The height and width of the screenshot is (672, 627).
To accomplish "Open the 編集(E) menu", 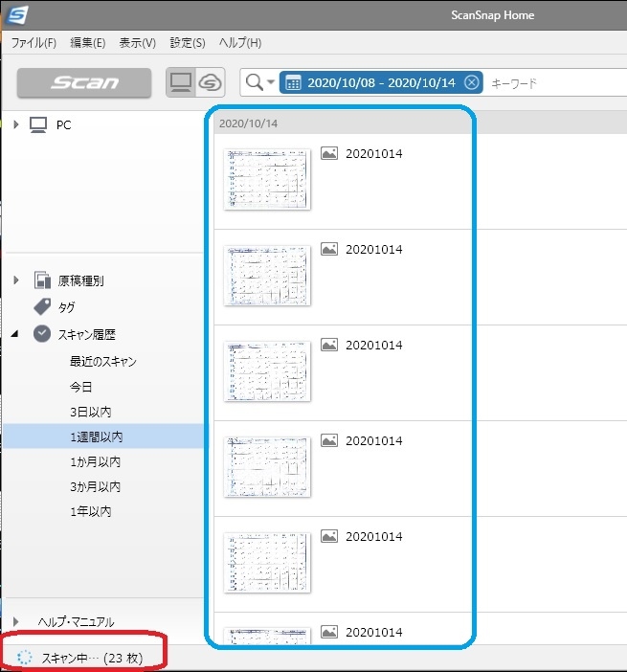I will pyautogui.click(x=87, y=43).
